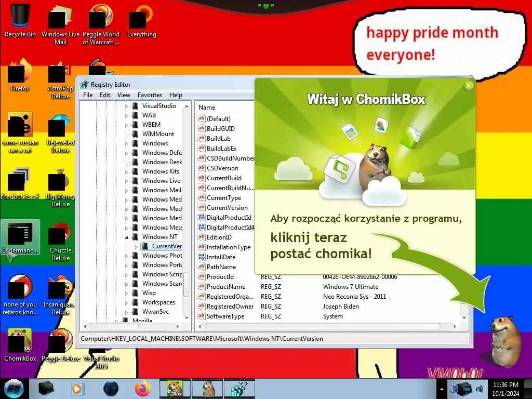
Task: Open Visual Studio 2015 desktop shortcut
Action: click(x=101, y=360)
